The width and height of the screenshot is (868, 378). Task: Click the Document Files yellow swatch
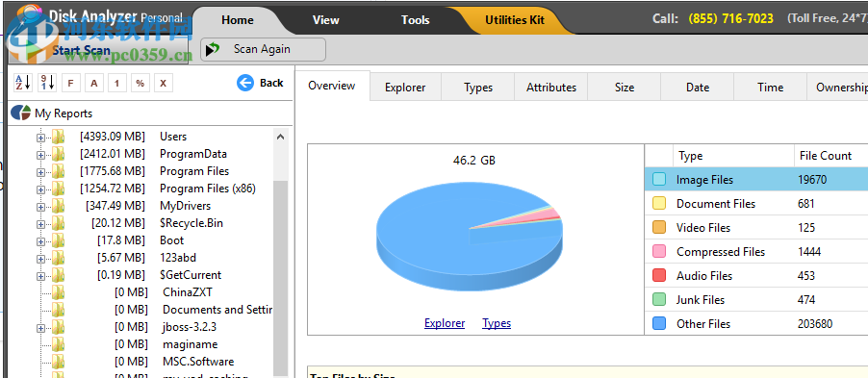[x=659, y=203]
